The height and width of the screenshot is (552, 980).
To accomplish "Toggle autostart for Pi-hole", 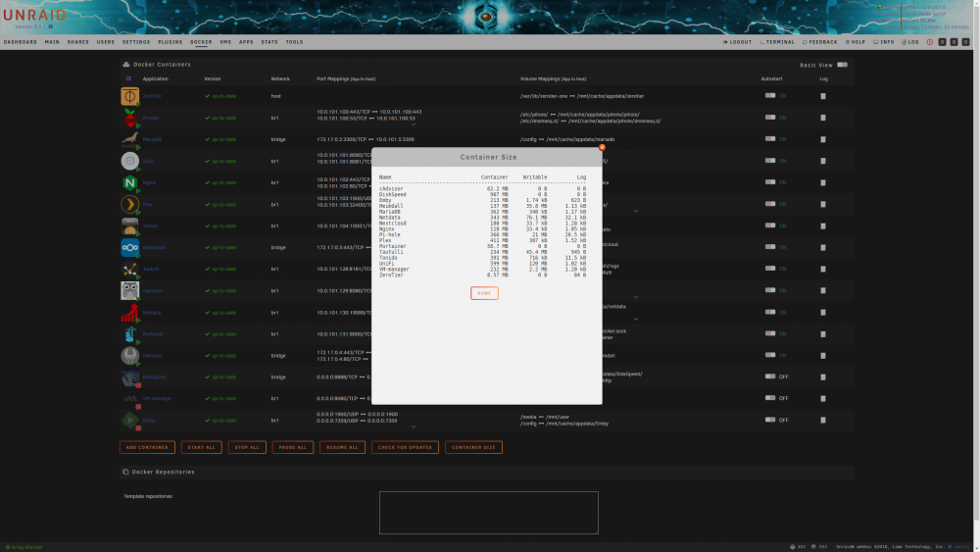I will point(770,117).
